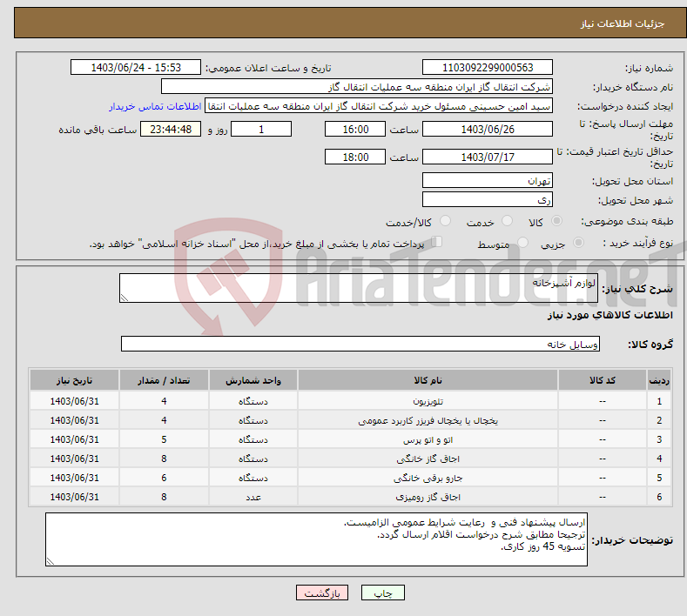Click the price validity date 1403/07/17

click(x=488, y=157)
